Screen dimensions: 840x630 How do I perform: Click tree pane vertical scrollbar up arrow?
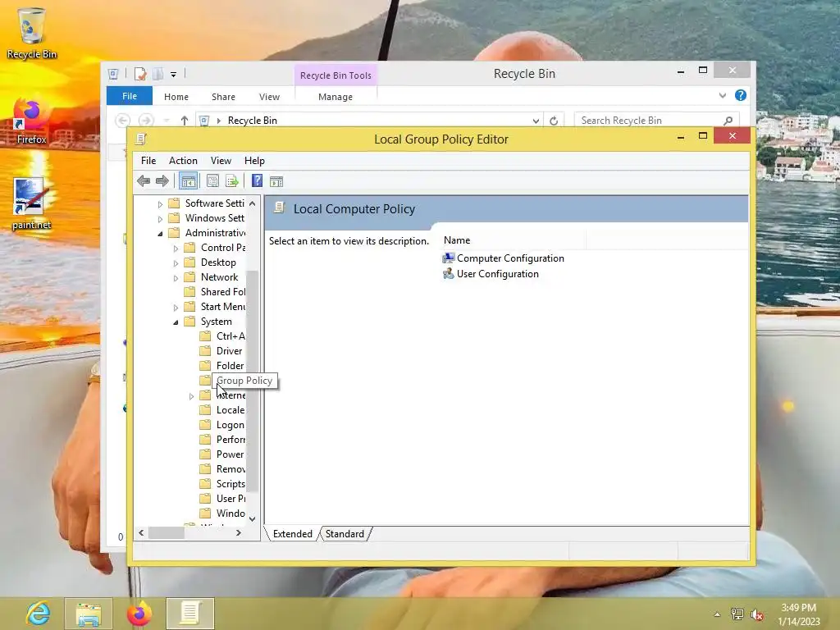253,203
